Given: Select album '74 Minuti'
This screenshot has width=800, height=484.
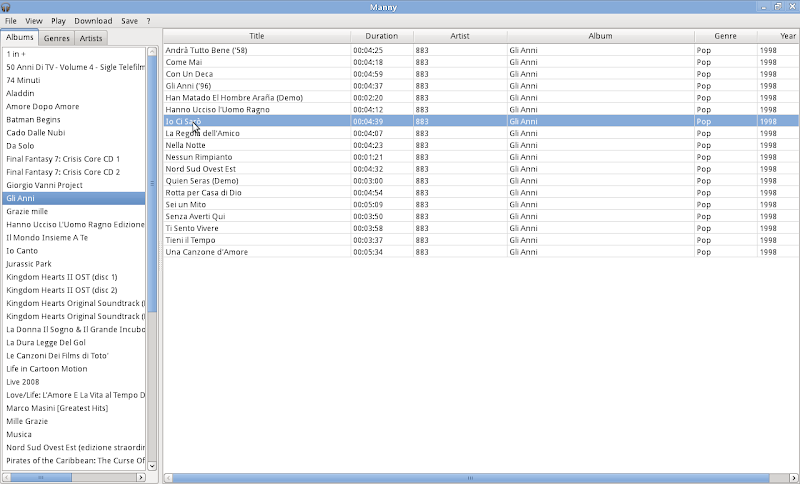Looking at the screenshot, I should (74, 80).
